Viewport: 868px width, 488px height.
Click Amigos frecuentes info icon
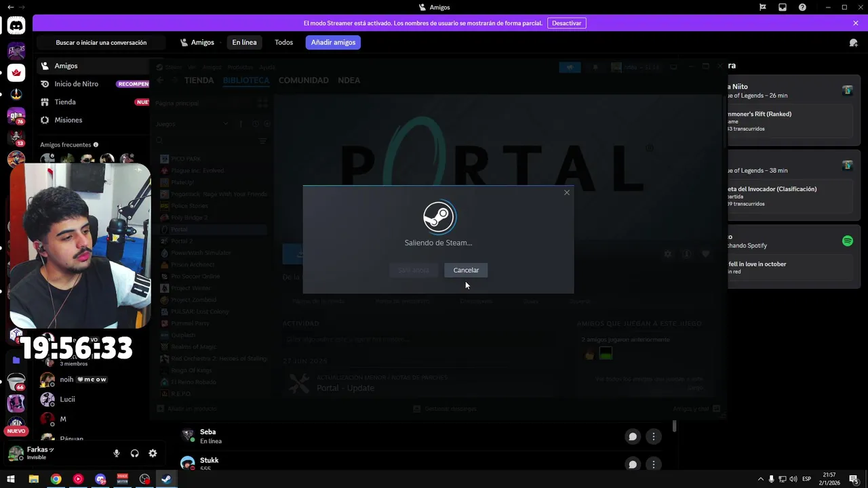(96, 144)
